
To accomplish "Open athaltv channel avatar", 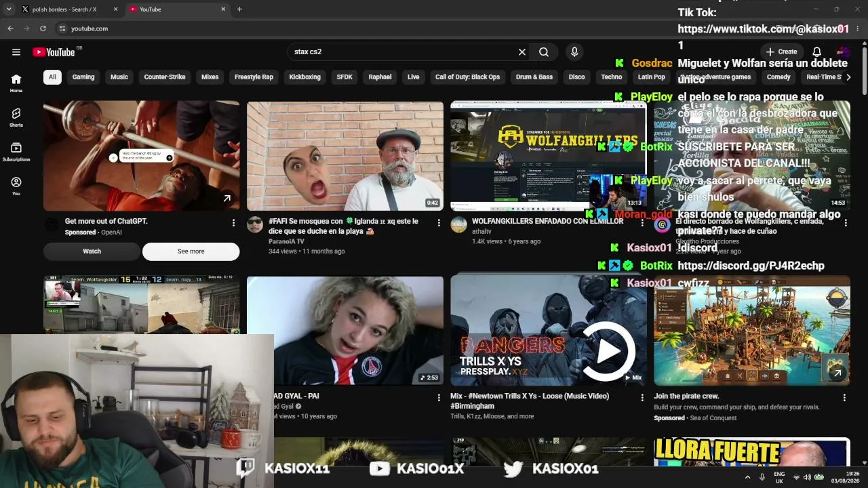I will tap(458, 225).
